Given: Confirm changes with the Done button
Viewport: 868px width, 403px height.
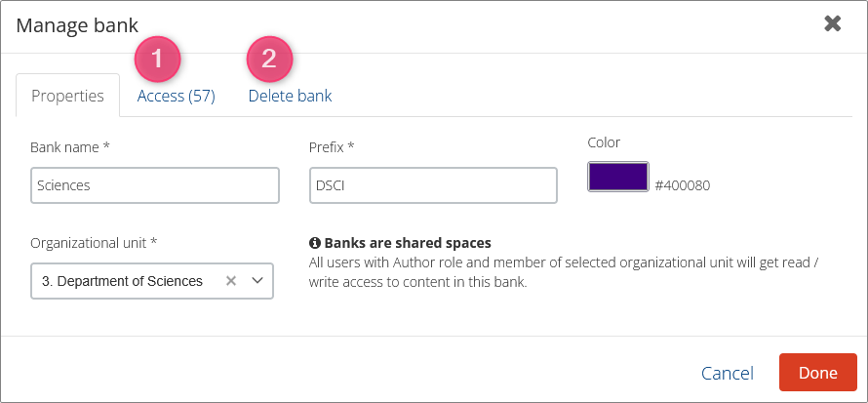Looking at the screenshot, I should tap(817, 373).
